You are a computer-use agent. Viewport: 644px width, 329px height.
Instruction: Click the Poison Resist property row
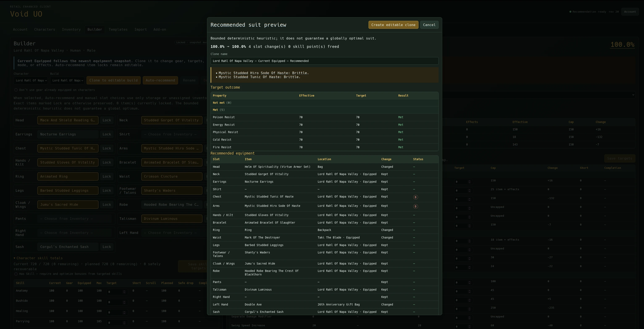pyautogui.click(x=324, y=117)
